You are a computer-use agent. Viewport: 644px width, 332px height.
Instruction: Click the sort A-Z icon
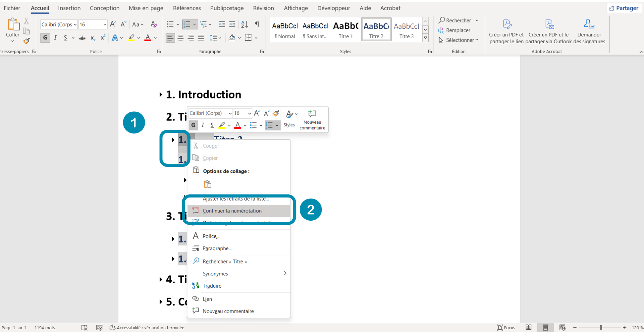[x=244, y=24]
